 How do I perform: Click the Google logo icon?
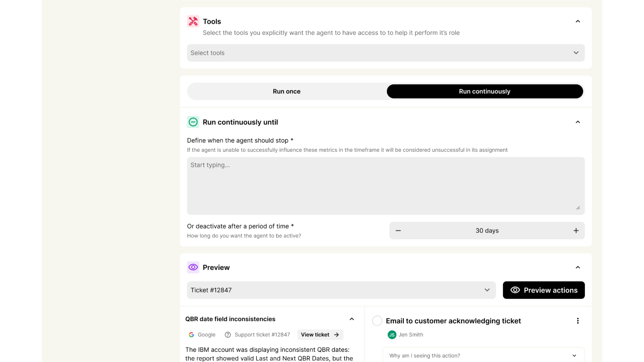pos(192,335)
